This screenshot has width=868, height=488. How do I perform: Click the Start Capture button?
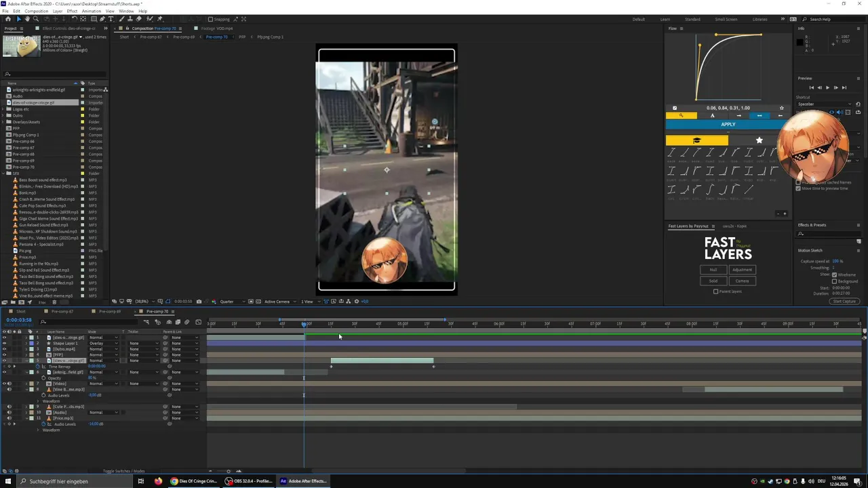click(844, 301)
